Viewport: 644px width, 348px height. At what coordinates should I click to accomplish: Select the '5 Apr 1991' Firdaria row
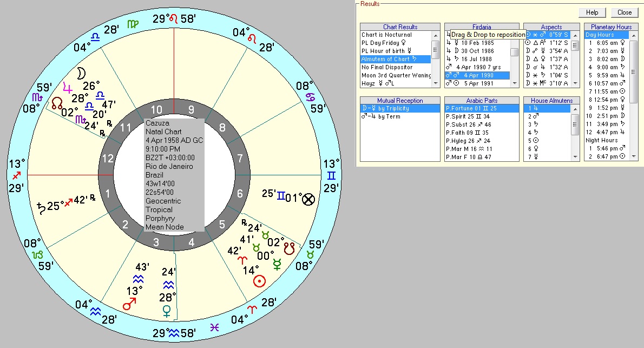[478, 83]
